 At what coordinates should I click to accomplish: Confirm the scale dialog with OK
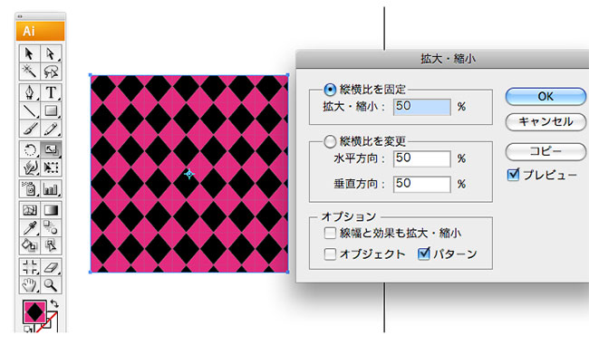pos(546,97)
